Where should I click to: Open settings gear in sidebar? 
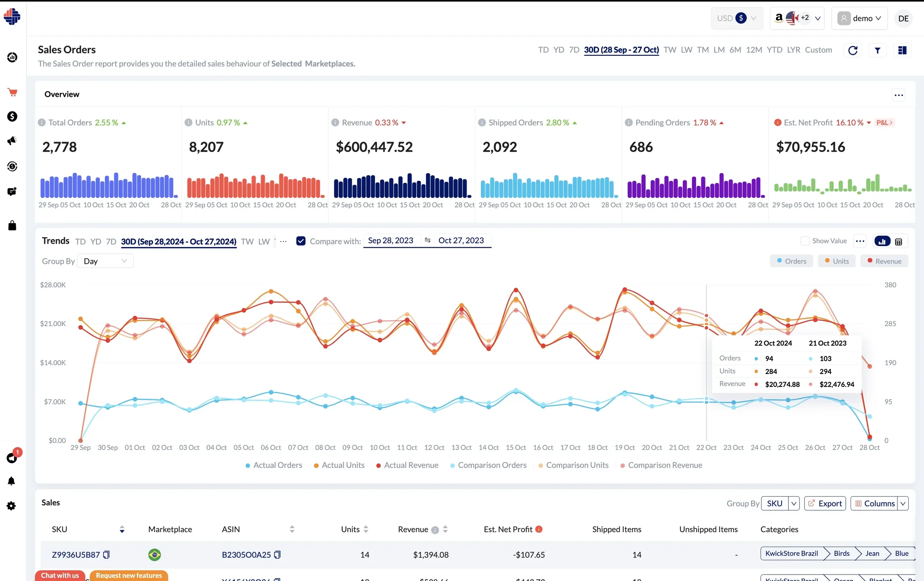pos(11,506)
